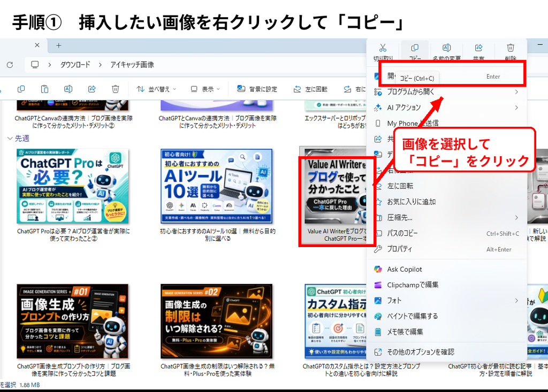Click file name 初心者におすすめのAIツール10選
The width and height of the screenshot is (548, 392).
tap(217, 235)
